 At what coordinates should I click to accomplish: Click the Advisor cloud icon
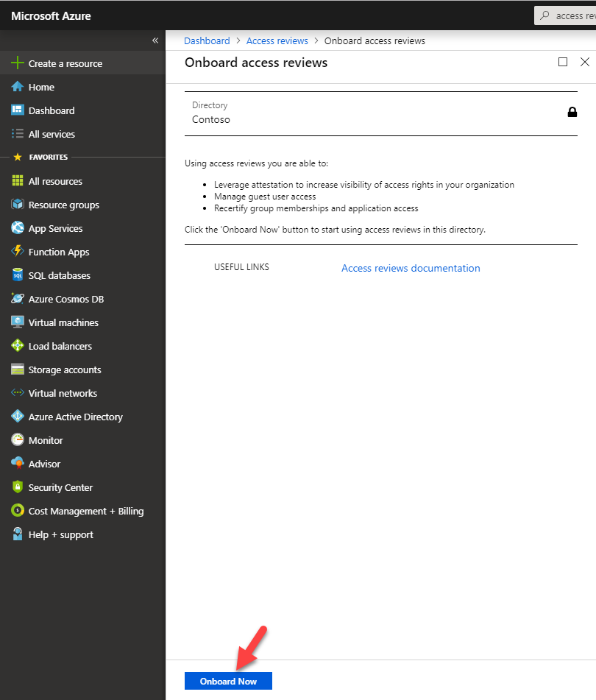pos(18,464)
